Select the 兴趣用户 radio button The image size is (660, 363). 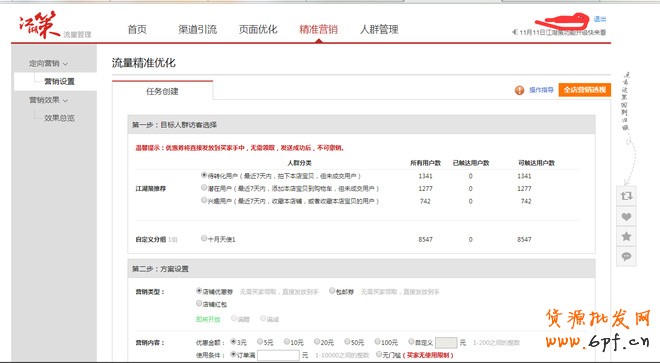tap(204, 200)
